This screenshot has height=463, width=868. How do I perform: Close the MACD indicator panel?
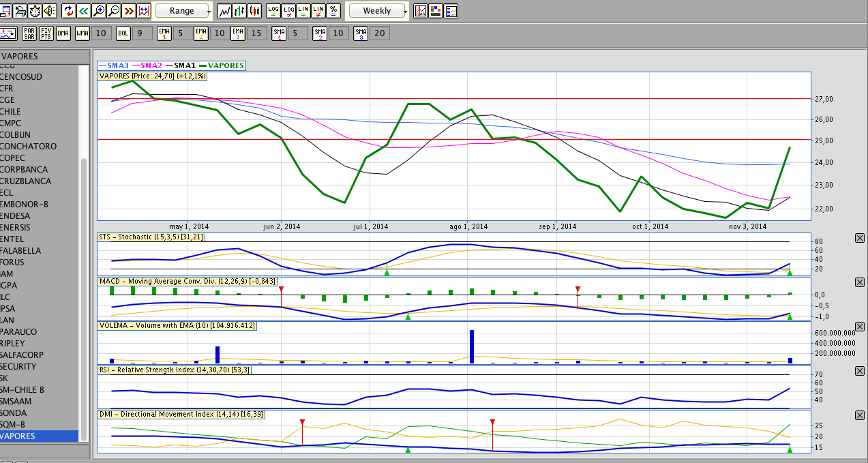point(859,282)
